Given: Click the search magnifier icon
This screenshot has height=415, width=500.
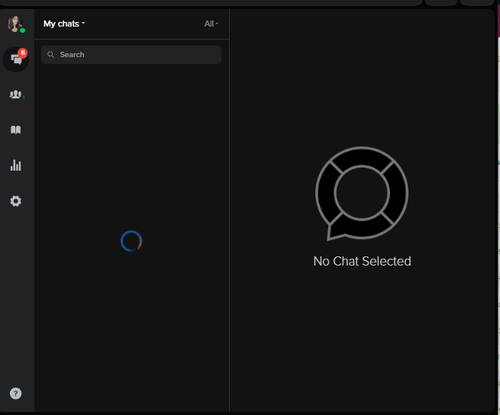Looking at the screenshot, I should (51, 54).
